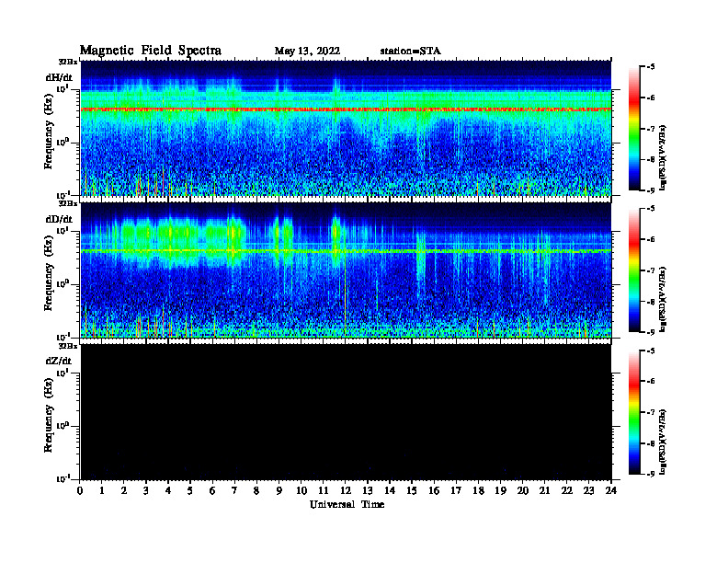This screenshot has width=728, height=563.
Task: Click the hour 7 tick label
Action: click(234, 491)
